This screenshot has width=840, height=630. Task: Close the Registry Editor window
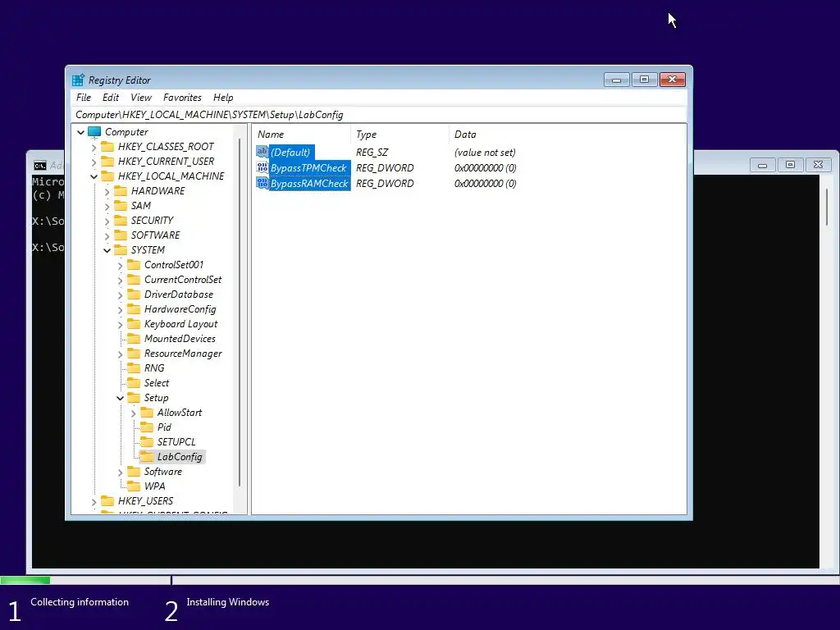point(673,80)
